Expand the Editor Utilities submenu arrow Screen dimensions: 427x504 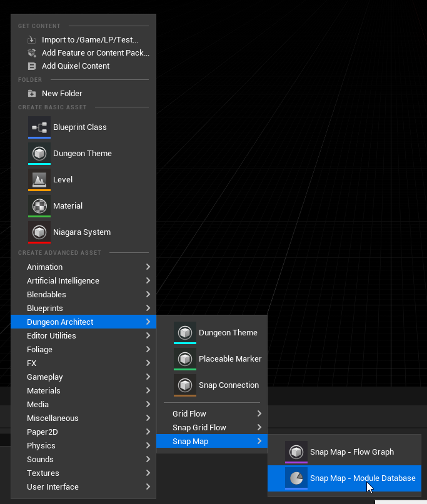pos(148,335)
